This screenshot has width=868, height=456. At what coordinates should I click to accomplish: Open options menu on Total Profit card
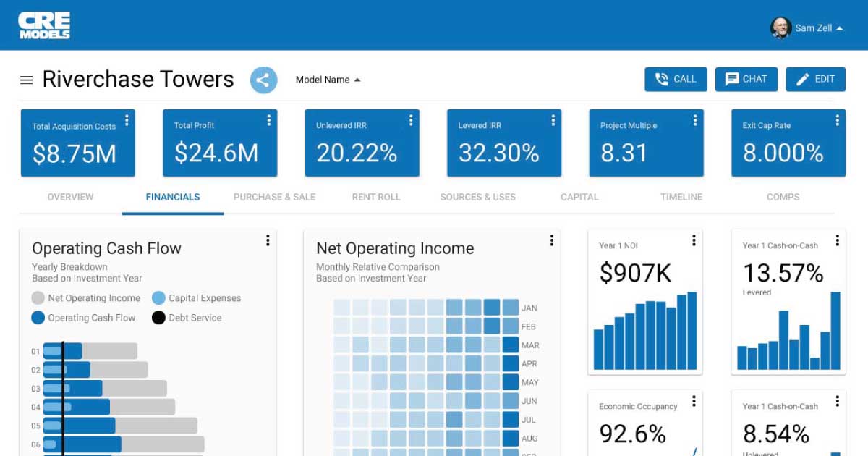(268, 120)
